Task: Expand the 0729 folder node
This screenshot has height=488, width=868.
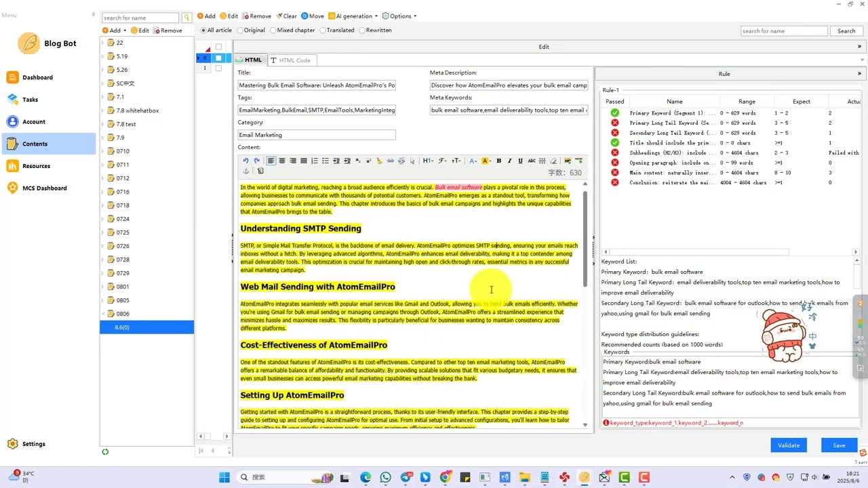Action: 103,273
